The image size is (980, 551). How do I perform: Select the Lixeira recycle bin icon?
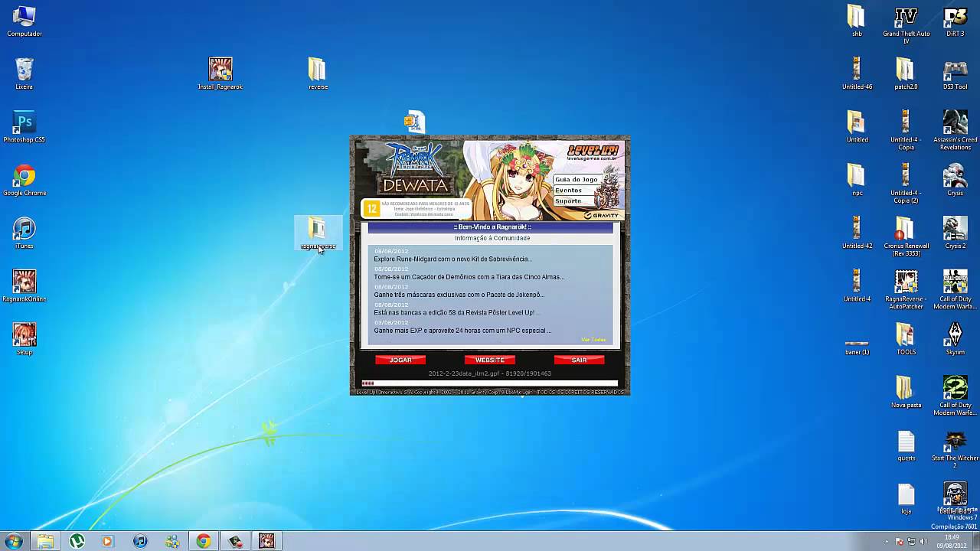tap(24, 74)
